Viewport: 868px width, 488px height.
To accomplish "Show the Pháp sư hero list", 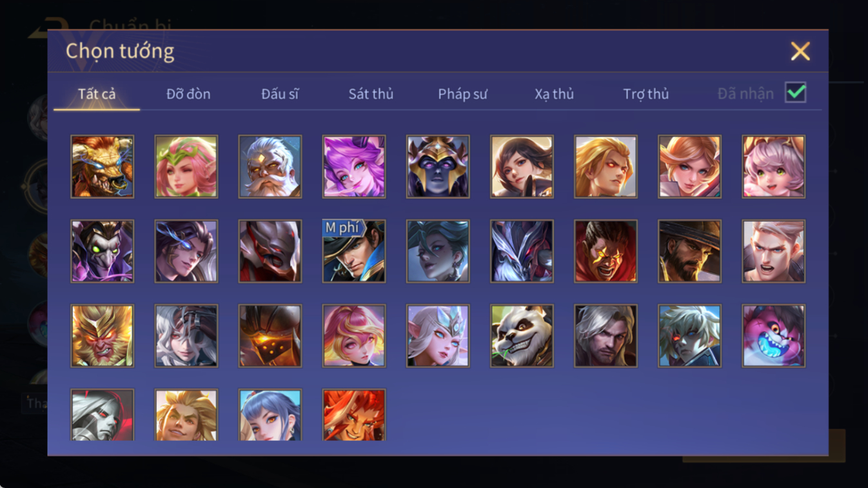I will [x=462, y=94].
